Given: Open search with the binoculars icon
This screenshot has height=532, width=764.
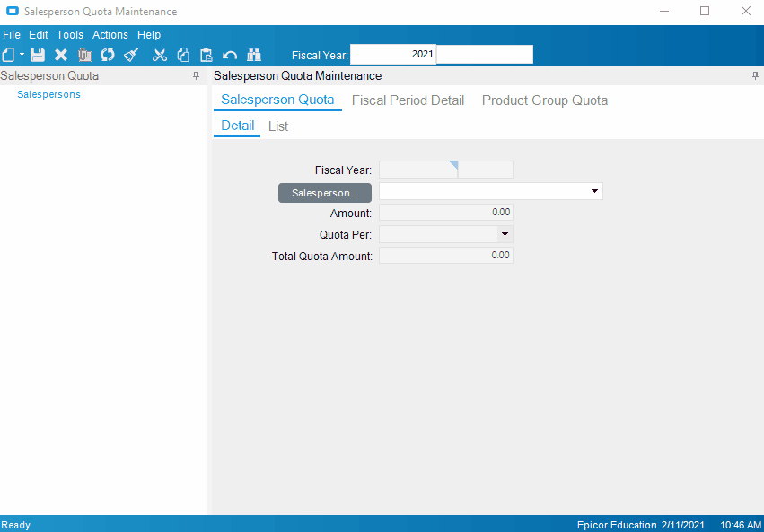Looking at the screenshot, I should pos(254,55).
